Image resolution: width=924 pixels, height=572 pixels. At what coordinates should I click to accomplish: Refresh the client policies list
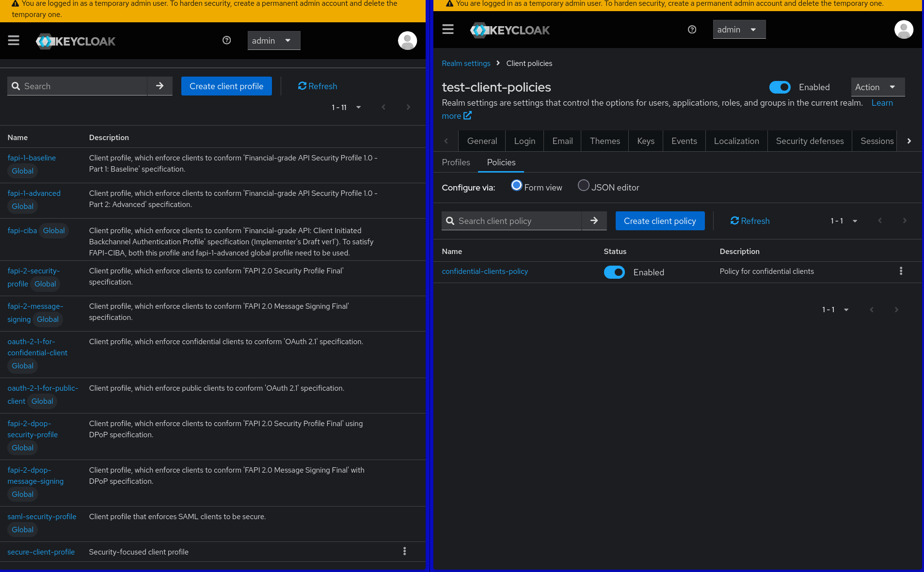click(x=750, y=221)
